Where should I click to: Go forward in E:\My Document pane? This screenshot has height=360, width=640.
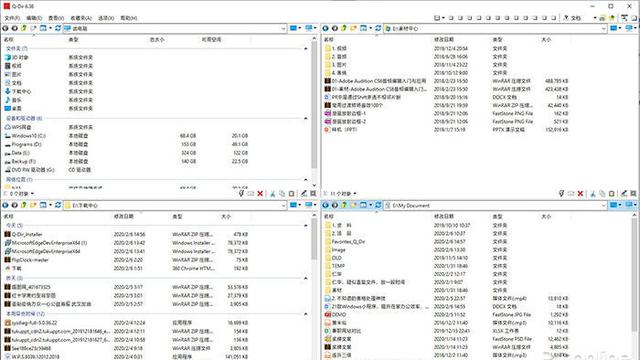click(335, 205)
